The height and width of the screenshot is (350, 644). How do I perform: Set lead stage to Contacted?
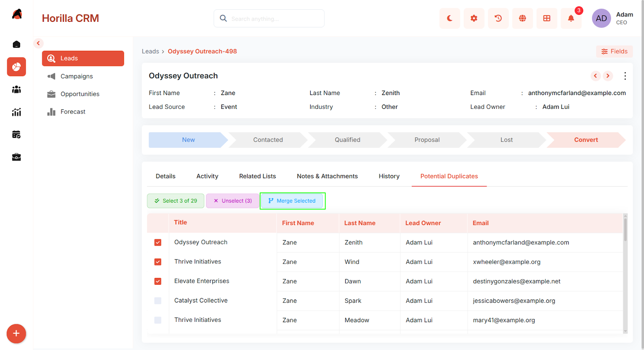coord(268,140)
